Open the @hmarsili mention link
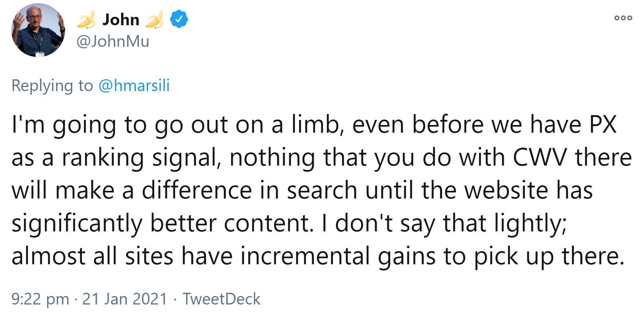This screenshot has width=644, height=318. [134, 86]
